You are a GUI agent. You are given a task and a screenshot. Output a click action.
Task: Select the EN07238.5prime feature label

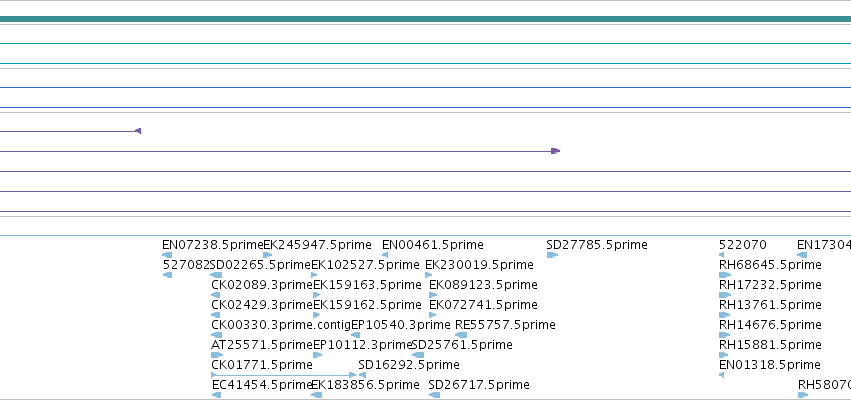point(212,245)
